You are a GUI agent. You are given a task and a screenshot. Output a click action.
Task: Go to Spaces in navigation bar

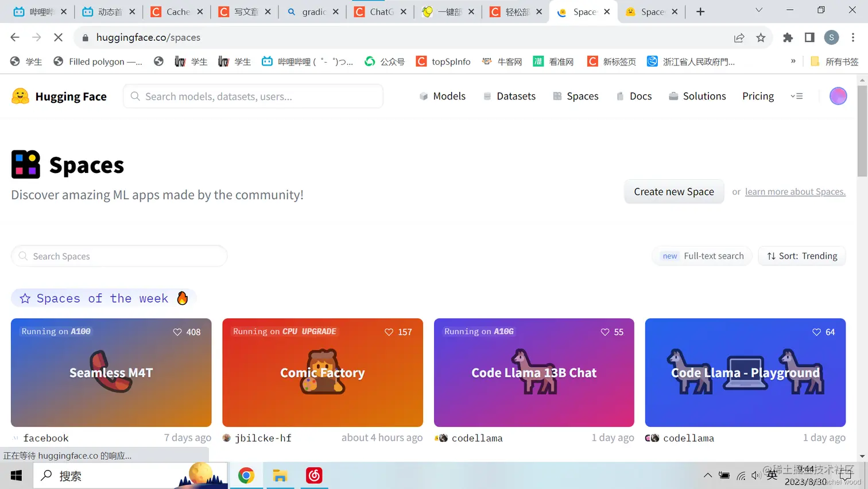tap(576, 96)
